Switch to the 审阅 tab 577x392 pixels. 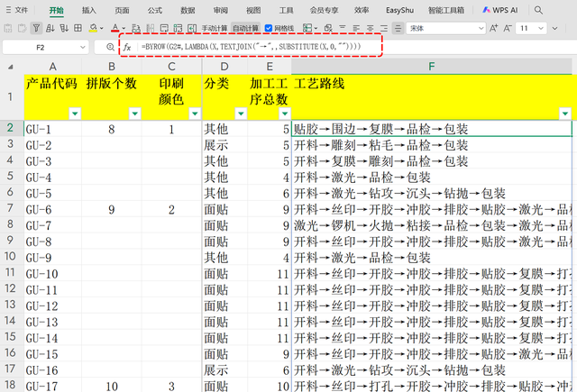coord(220,10)
